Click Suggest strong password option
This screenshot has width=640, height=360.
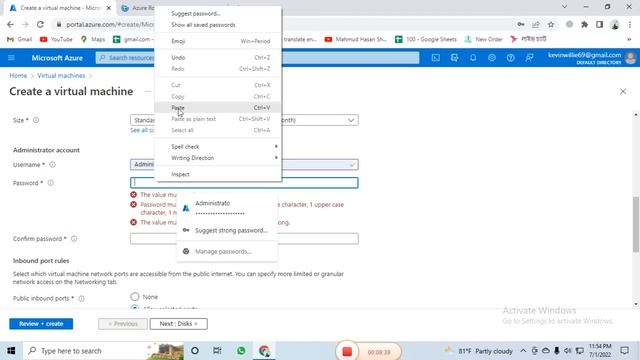coord(227,231)
